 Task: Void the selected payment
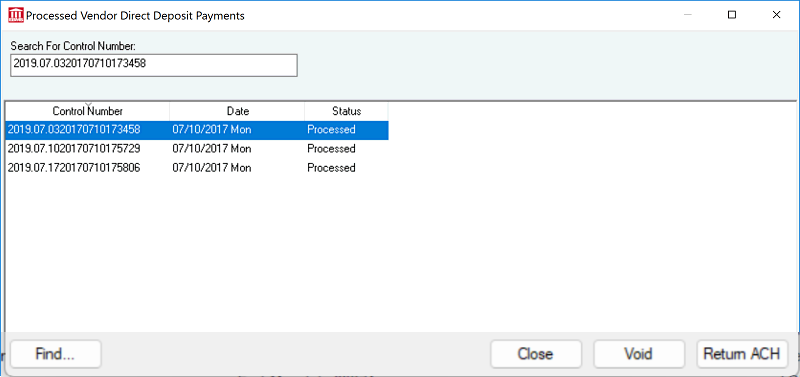639,354
